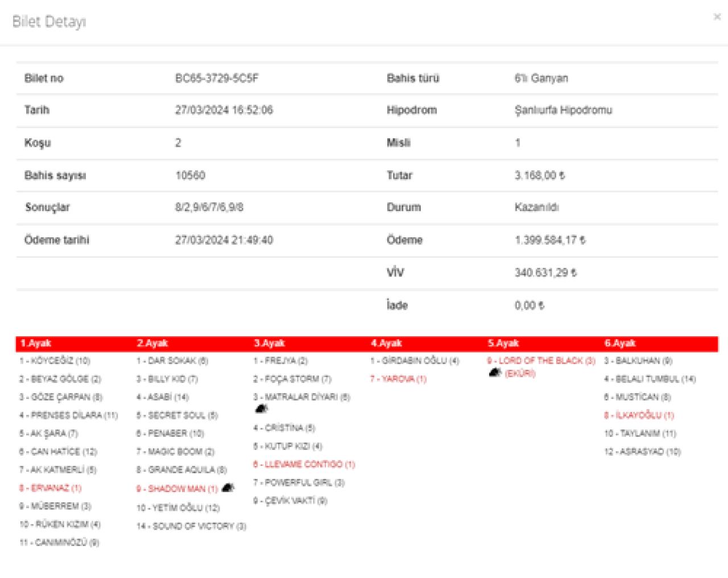Click the horse icon under MATRALAR DİYARI

(261, 408)
